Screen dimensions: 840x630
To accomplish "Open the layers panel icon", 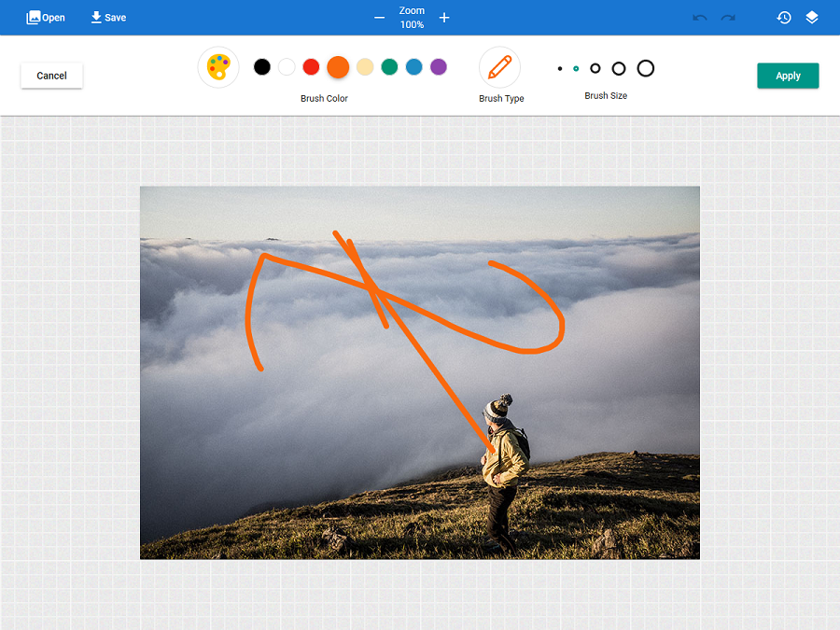I will (x=812, y=18).
